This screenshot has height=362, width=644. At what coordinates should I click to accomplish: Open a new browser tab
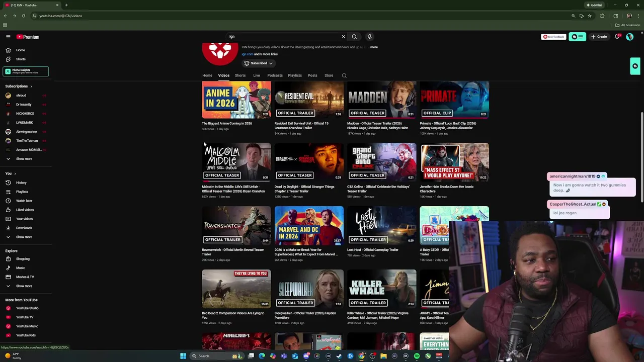tap(66, 5)
